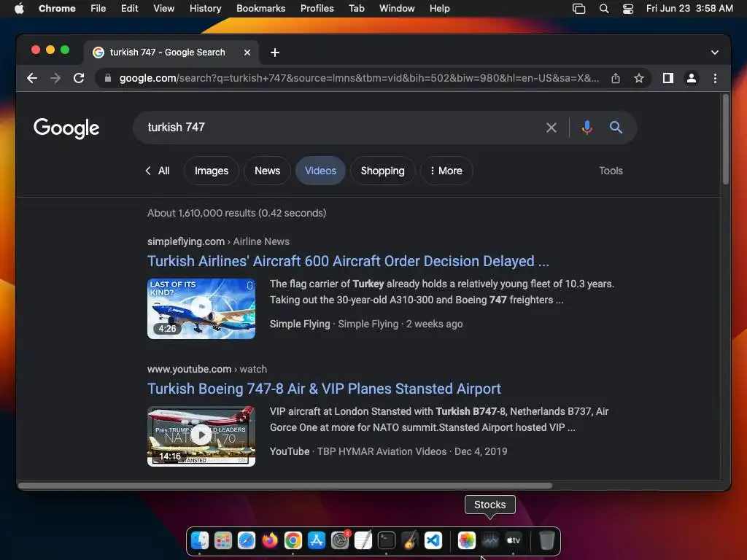Open a new tab
747x560 pixels.
click(275, 52)
